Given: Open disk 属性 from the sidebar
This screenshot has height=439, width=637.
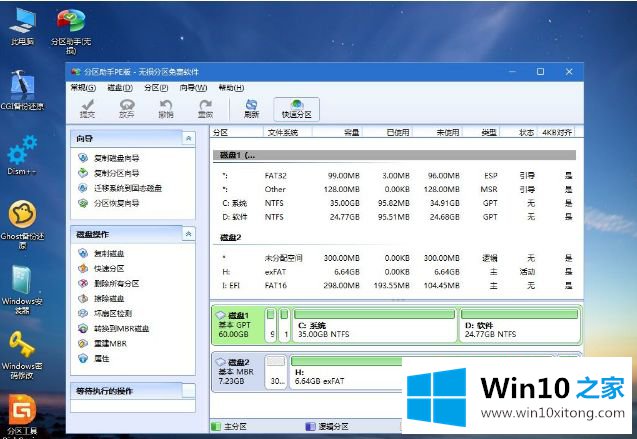Looking at the screenshot, I should click(x=94, y=359).
